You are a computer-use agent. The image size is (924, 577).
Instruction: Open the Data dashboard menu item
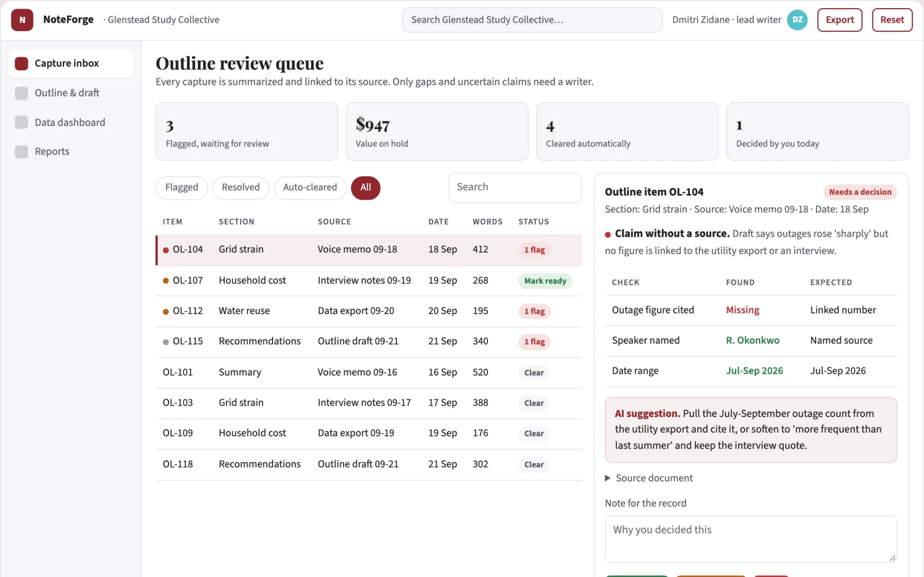(x=71, y=122)
